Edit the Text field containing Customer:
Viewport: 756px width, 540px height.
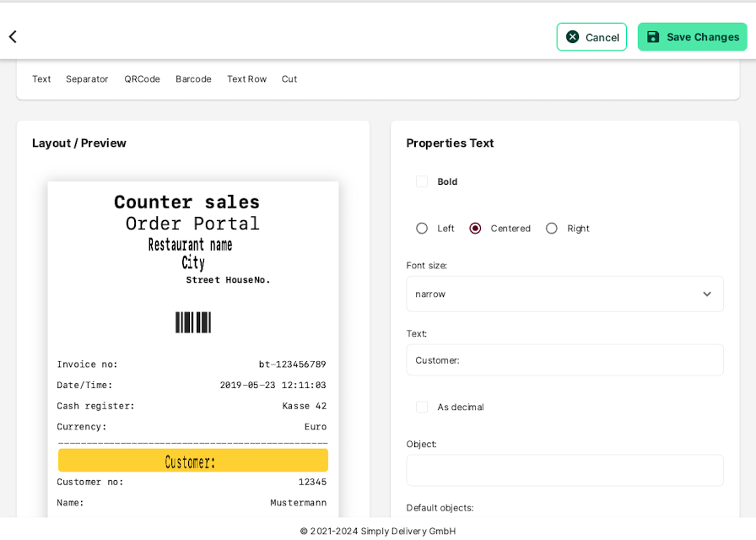coord(564,360)
